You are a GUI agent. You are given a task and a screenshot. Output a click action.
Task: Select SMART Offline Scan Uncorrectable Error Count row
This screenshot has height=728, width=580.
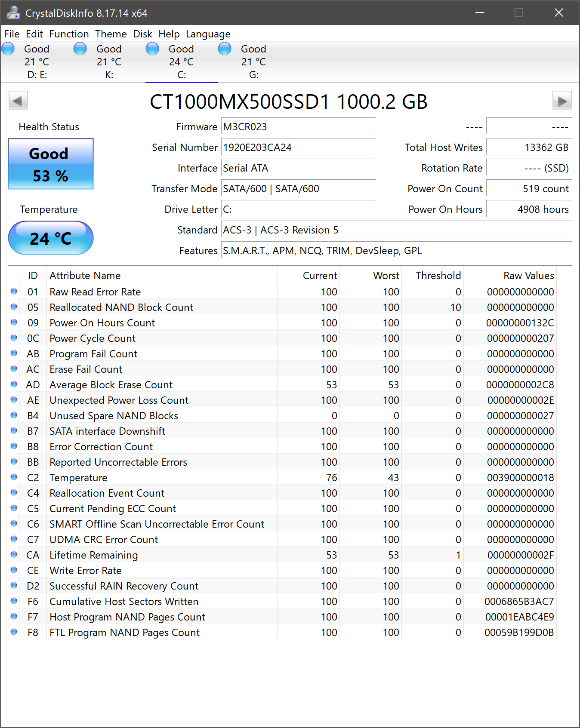282,524
